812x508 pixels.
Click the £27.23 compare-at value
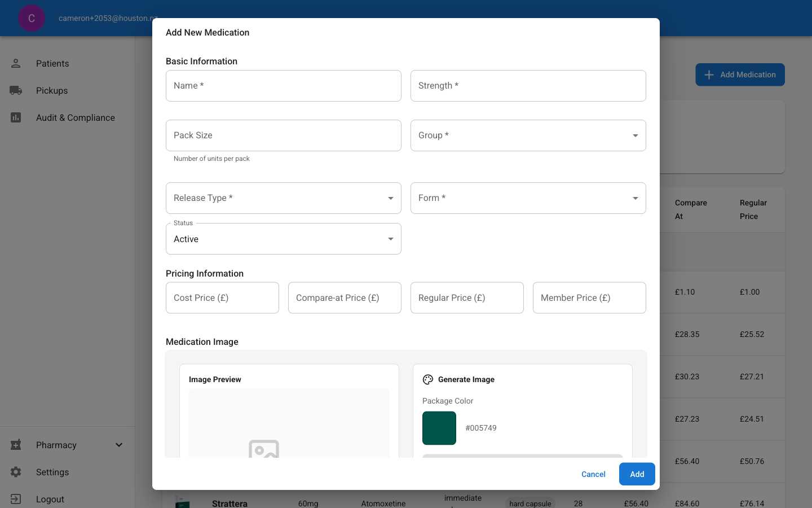tap(687, 419)
